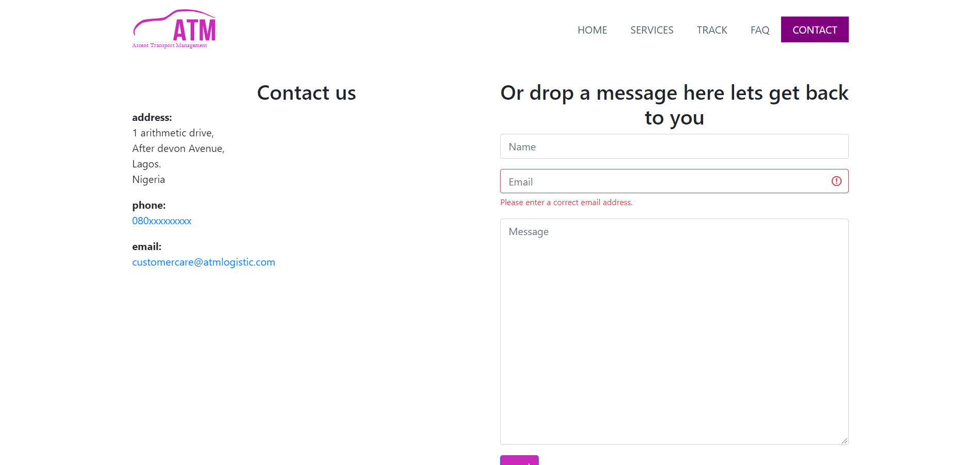Click the ATM car logo

point(174,26)
